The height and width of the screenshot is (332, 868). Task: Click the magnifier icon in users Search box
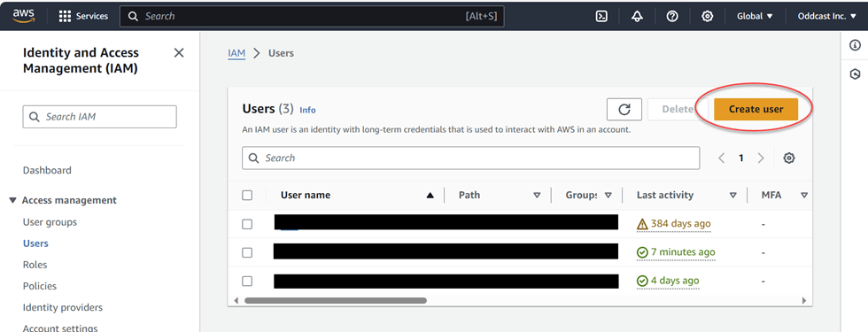tap(254, 158)
